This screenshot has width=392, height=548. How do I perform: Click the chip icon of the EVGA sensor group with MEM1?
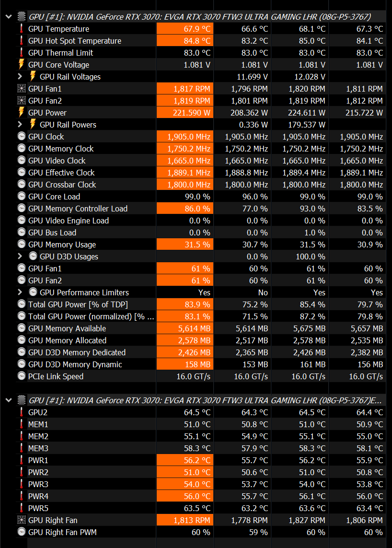click(22, 400)
